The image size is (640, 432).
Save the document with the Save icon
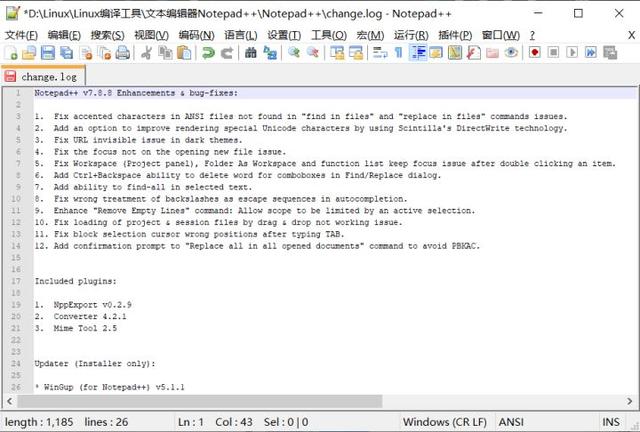48,53
